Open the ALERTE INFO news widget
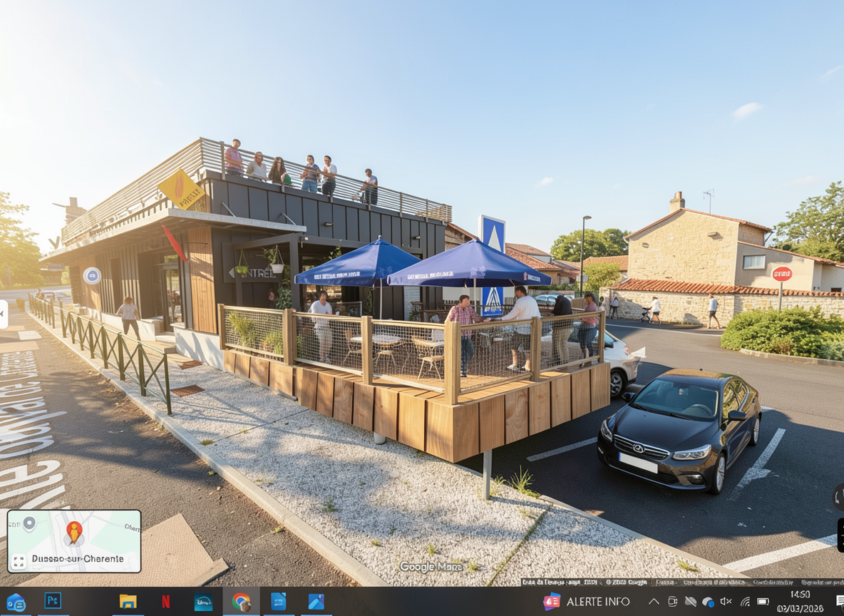 587,601
